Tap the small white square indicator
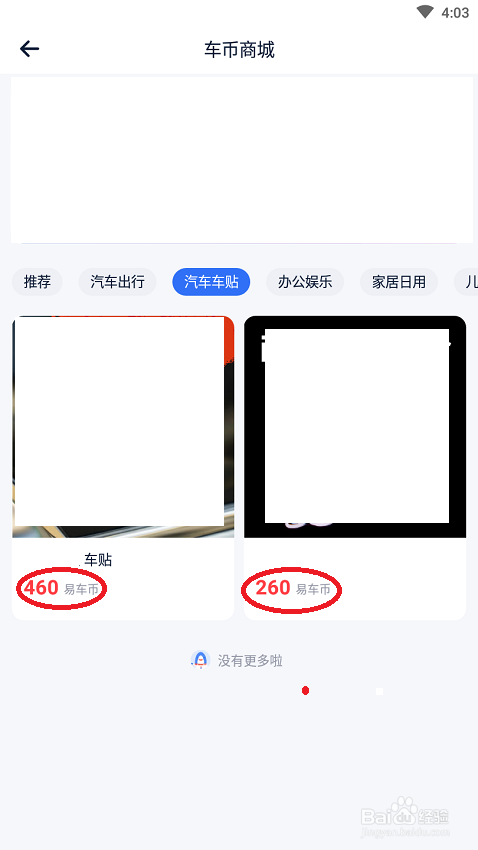The height and width of the screenshot is (850, 478). pos(379,691)
